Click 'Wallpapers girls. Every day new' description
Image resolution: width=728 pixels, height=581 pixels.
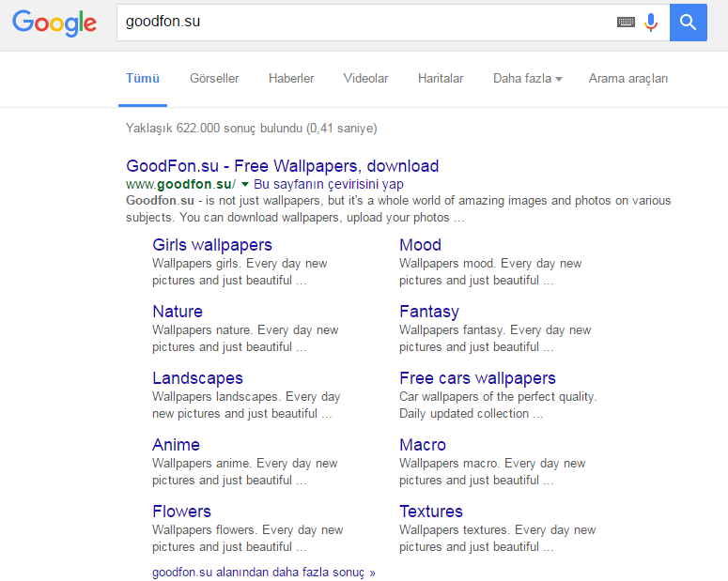tap(240, 272)
